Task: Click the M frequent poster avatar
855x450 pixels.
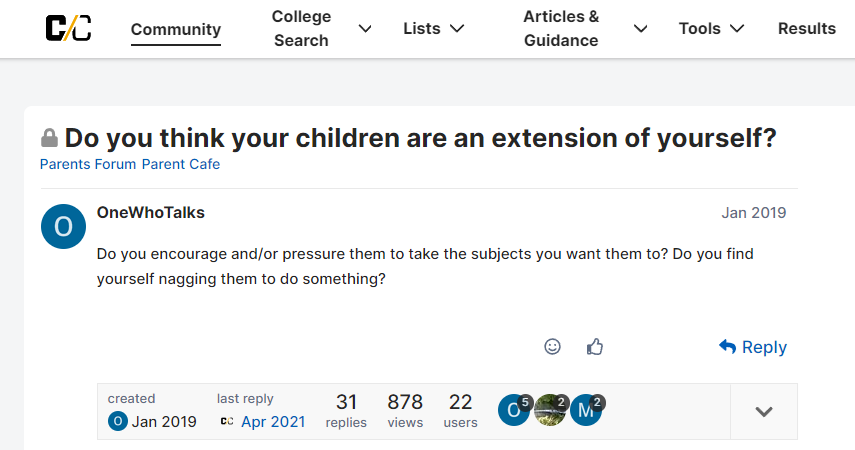Action: 586,410
